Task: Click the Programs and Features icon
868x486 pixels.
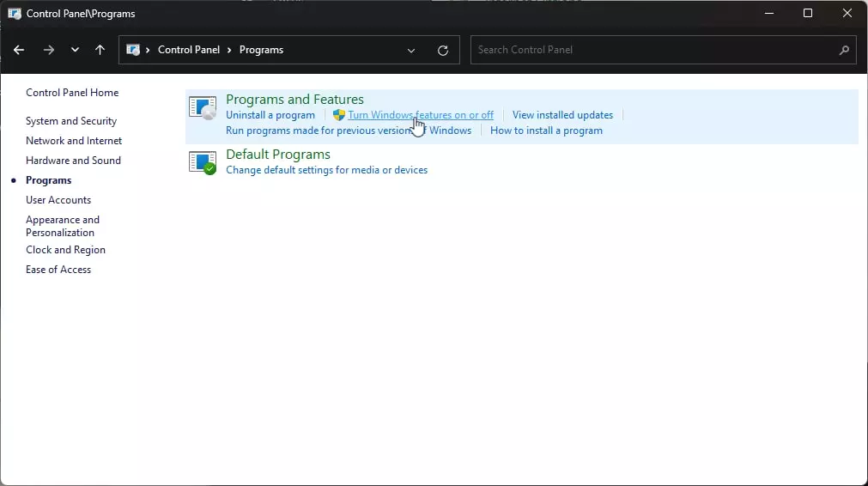Action: coord(203,107)
